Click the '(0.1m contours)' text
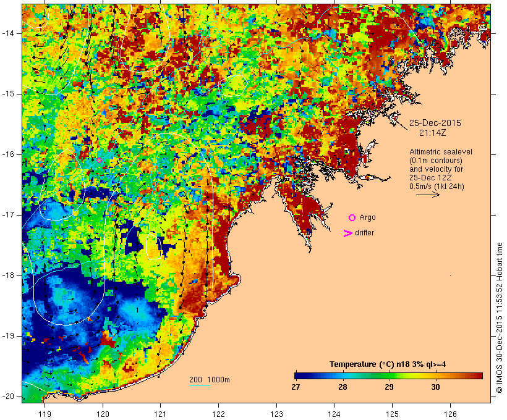The height and width of the screenshot is (420, 507). click(x=436, y=161)
